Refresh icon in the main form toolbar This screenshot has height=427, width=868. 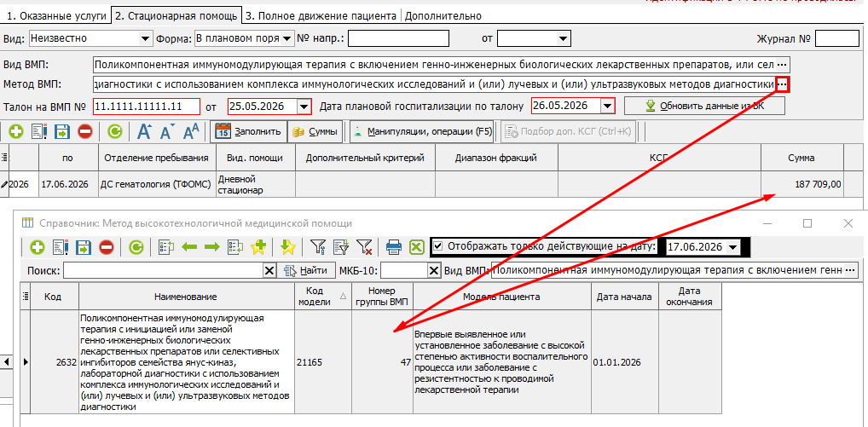point(114,131)
